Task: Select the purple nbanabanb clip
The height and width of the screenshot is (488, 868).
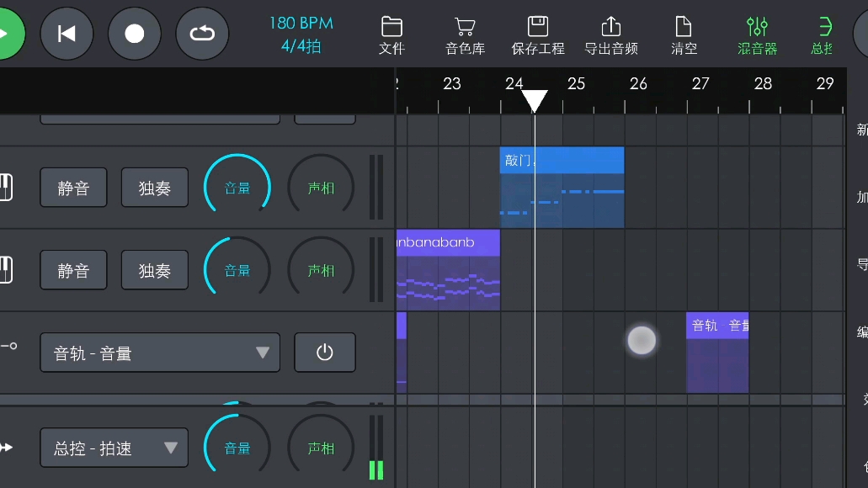Action: click(x=449, y=269)
